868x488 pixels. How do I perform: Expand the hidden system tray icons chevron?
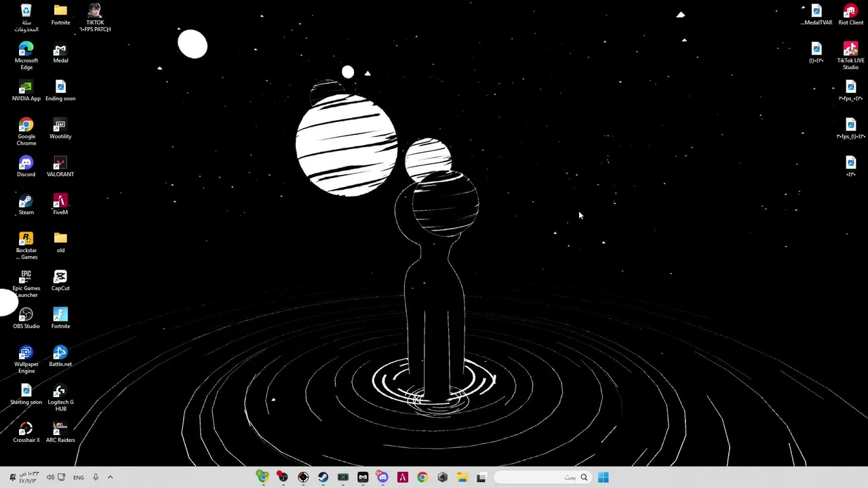click(x=110, y=477)
